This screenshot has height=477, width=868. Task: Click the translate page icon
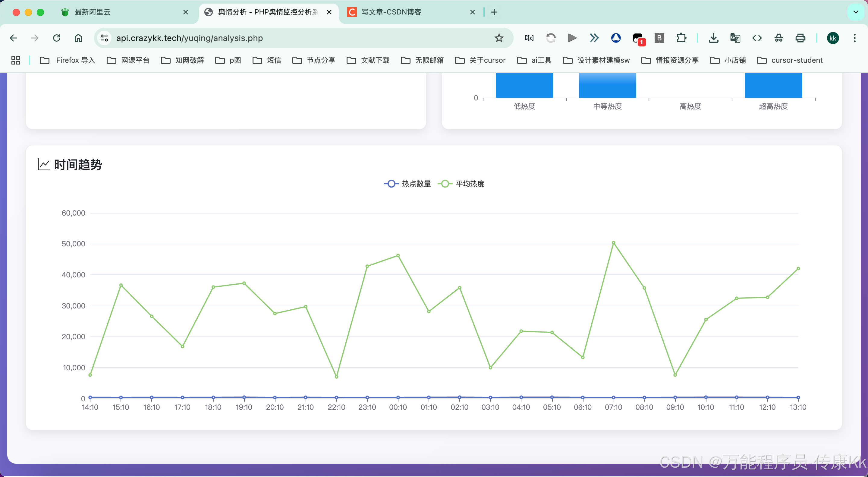click(735, 38)
